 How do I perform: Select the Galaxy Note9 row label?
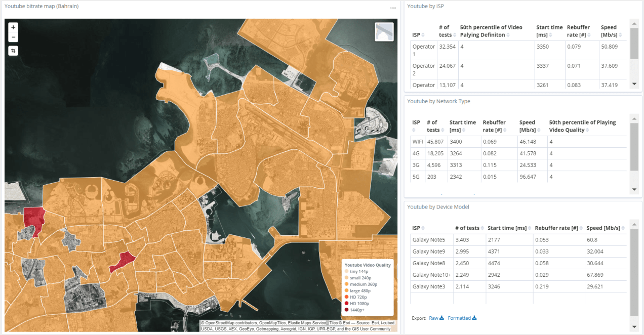tap(429, 252)
